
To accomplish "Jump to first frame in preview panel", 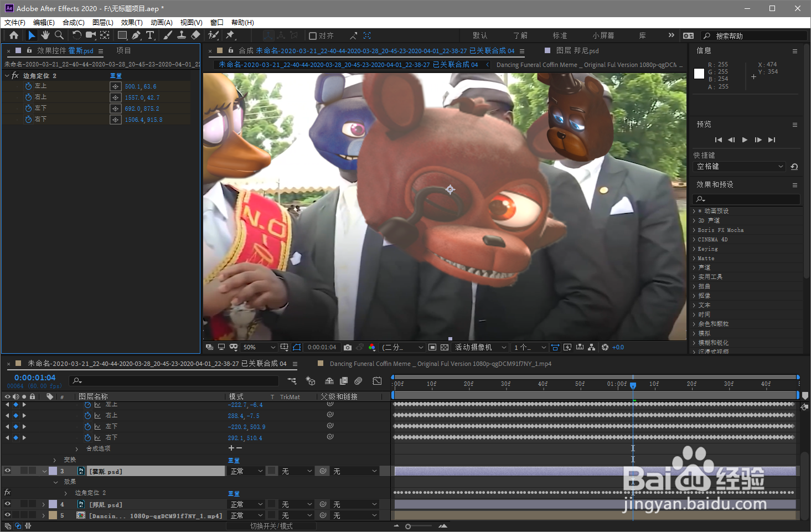I will (718, 140).
